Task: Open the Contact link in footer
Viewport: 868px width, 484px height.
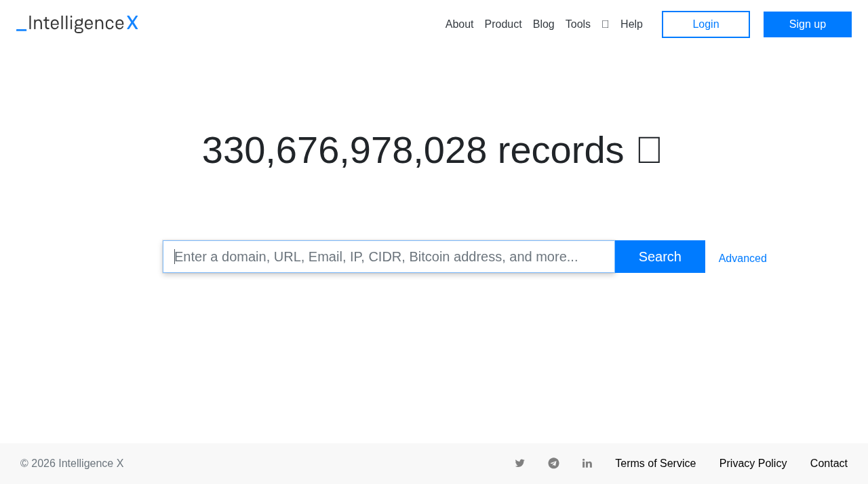Action: (x=829, y=464)
